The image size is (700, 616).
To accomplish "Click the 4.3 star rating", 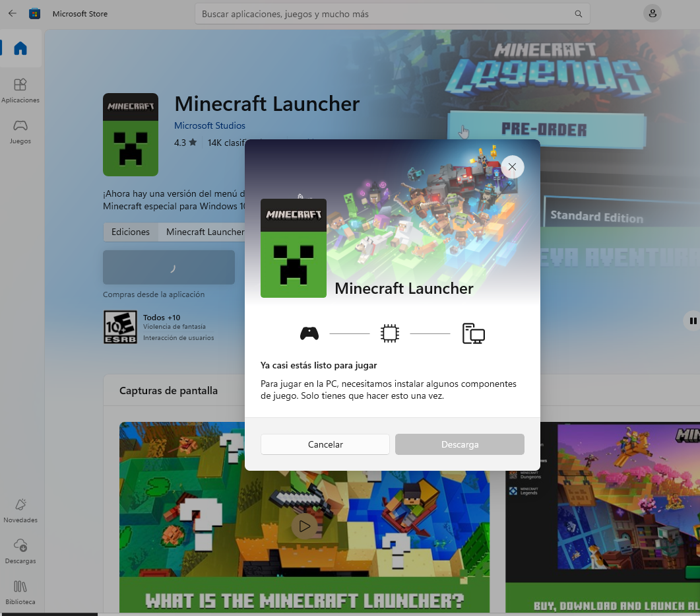I will [185, 143].
